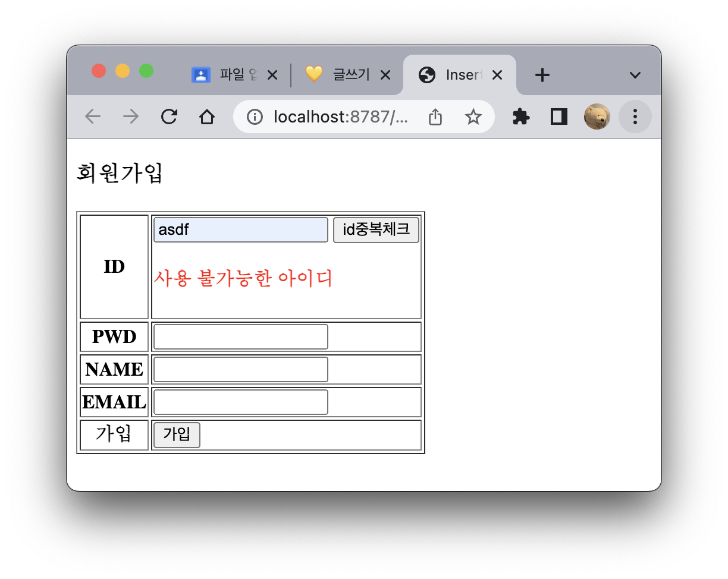Focus the ID field containing asdf
The width and height of the screenshot is (728, 579).
tap(241, 230)
